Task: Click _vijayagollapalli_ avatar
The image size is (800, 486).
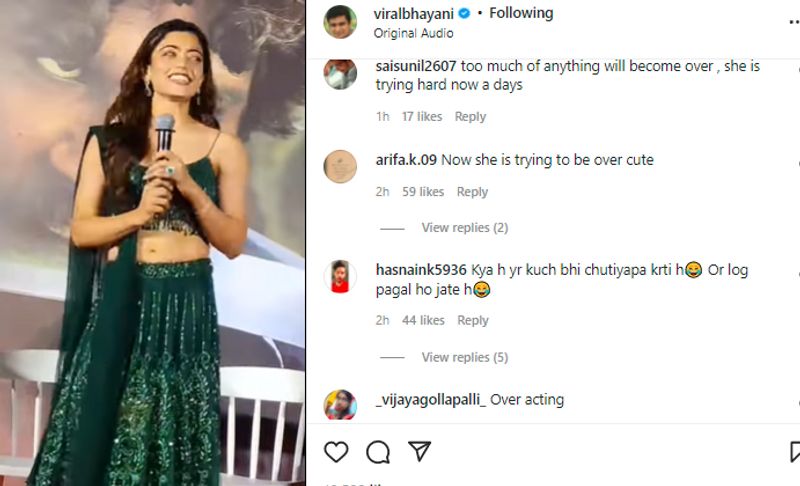Action: 340,405
